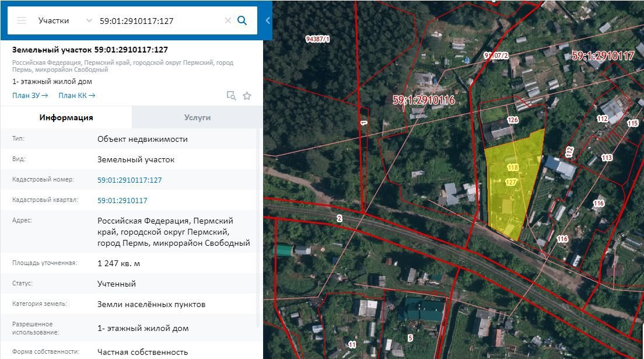The width and height of the screenshot is (644, 359).
Task: Open cadastral quarter link 59:01:2910117
Action: coord(122,200)
